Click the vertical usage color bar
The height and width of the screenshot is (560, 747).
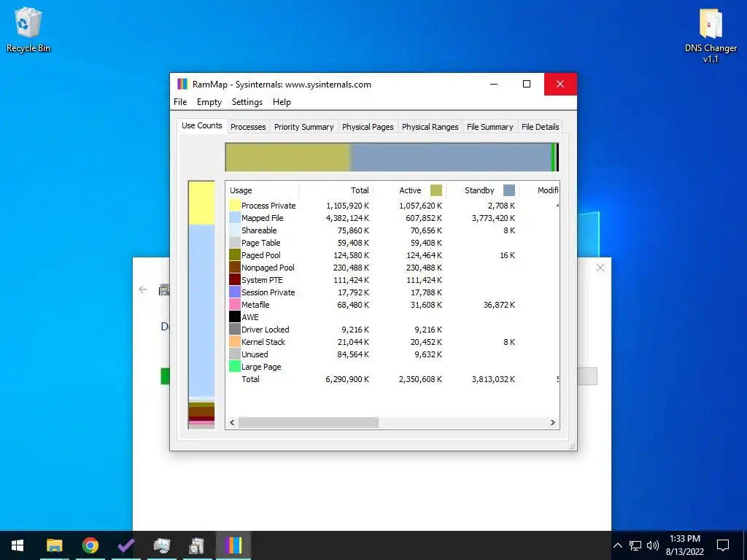pyautogui.click(x=201, y=305)
